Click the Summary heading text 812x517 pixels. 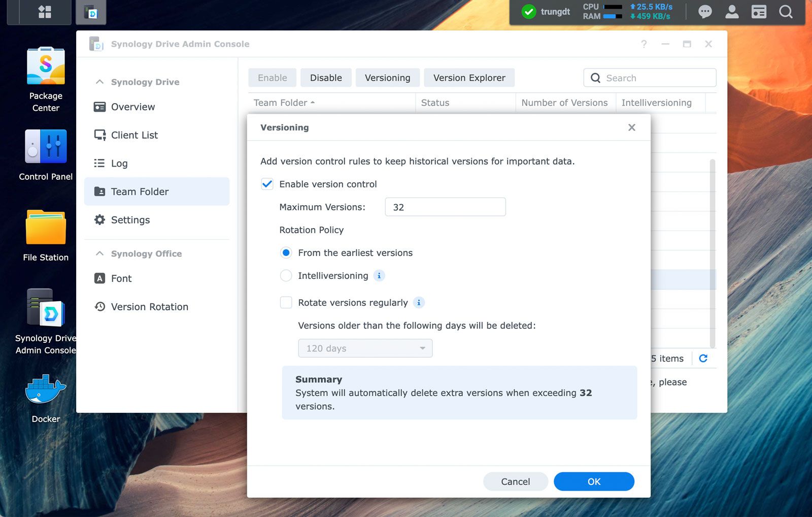click(x=319, y=379)
